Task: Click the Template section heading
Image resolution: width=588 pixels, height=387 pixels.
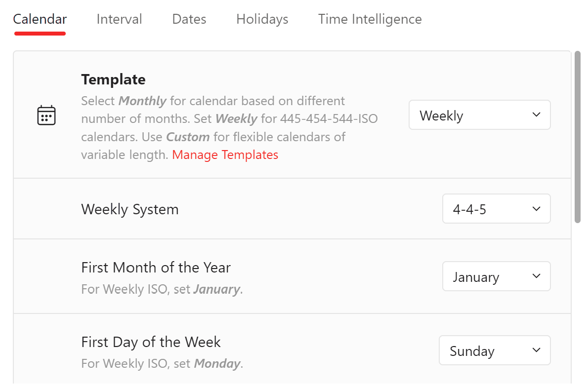Action: 113,79
